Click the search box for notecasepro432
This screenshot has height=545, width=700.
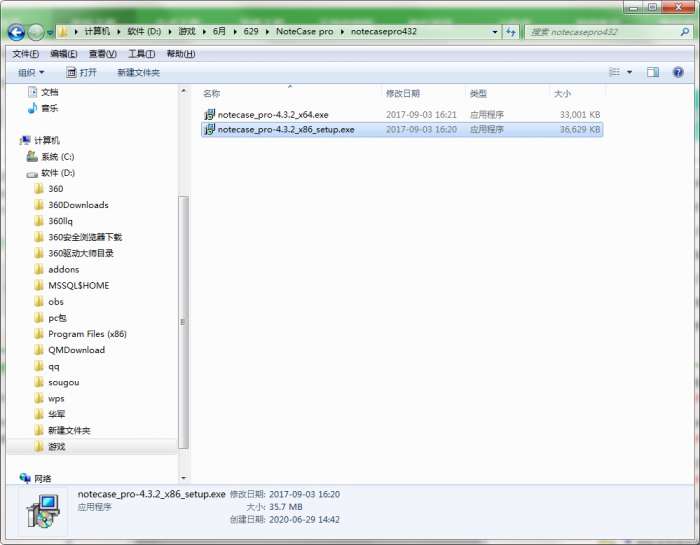(x=603, y=32)
